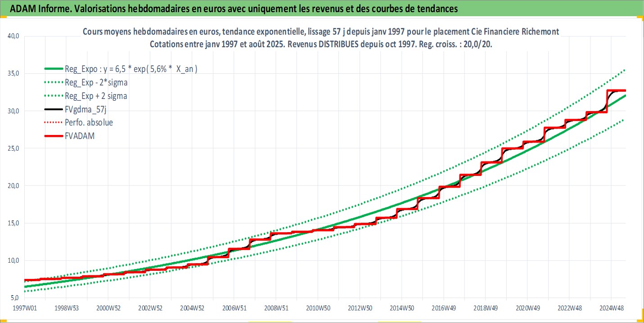This screenshot has width=644, height=323.
Task: Click the 2004W52 x-axis label
Action: pos(192,308)
